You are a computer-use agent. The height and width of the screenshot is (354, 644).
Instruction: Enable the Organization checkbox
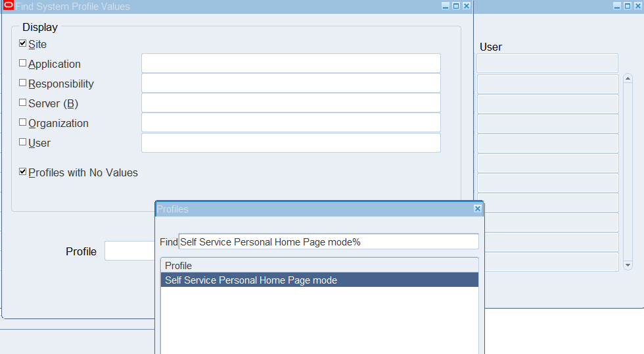[22, 122]
